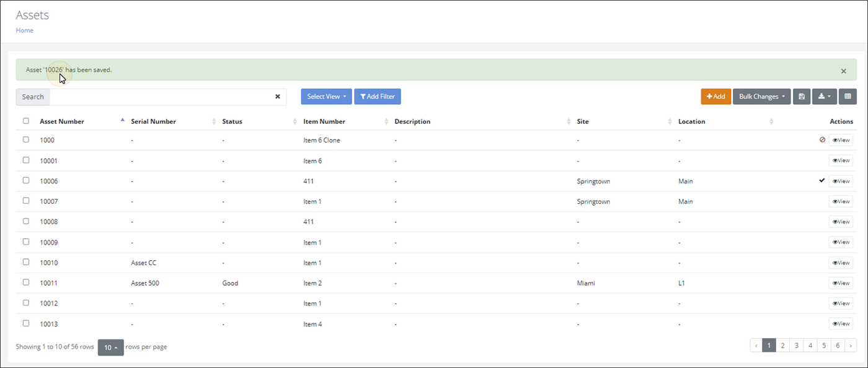Go to previous page arrow
Viewport: 868px width, 368px height.
(756, 346)
